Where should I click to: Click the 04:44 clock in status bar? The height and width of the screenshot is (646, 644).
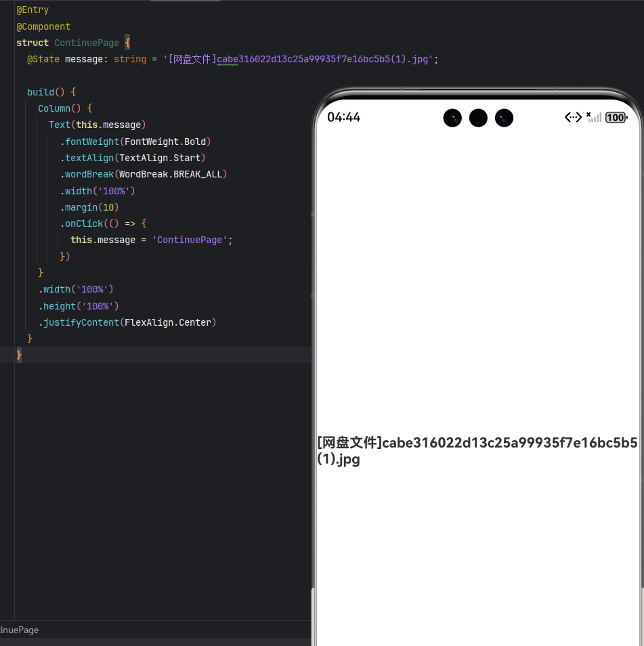pyautogui.click(x=343, y=117)
